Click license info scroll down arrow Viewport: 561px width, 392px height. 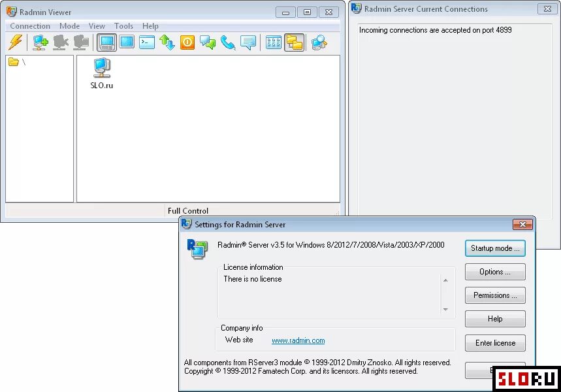445,309
